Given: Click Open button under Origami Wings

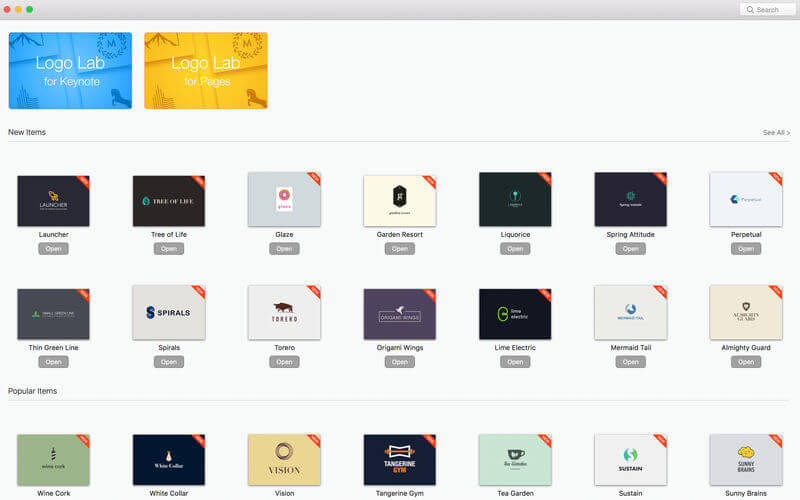Looking at the screenshot, I should tap(399, 362).
